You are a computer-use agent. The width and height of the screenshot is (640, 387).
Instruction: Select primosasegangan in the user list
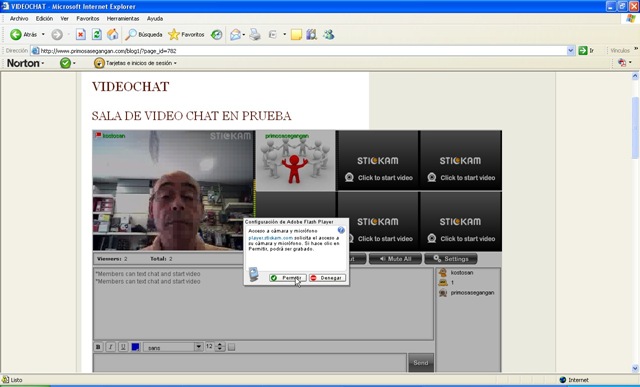click(472, 293)
